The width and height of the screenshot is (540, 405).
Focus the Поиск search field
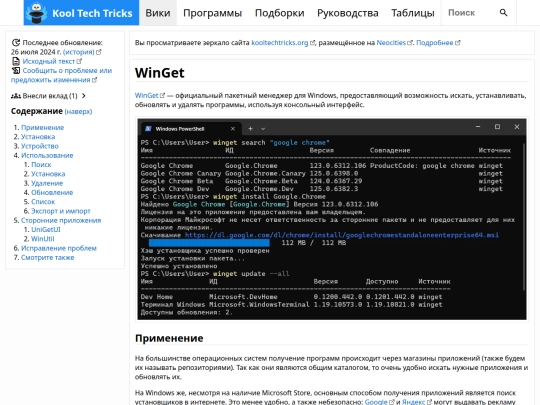[468, 13]
